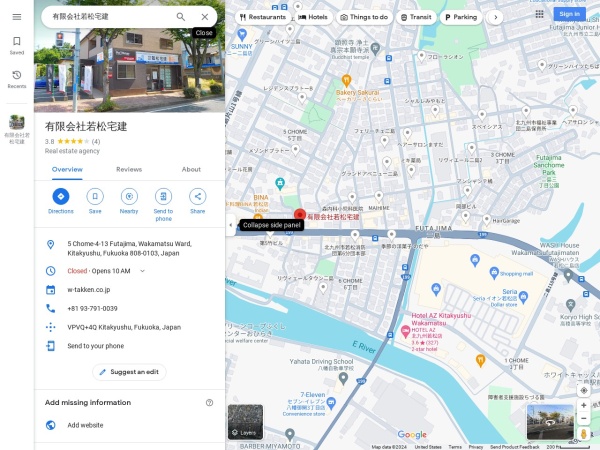This screenshot has height=450, width=600.
Task: Filter map by Parking chip
Action: pyautogui.click(x=461, y=17)
